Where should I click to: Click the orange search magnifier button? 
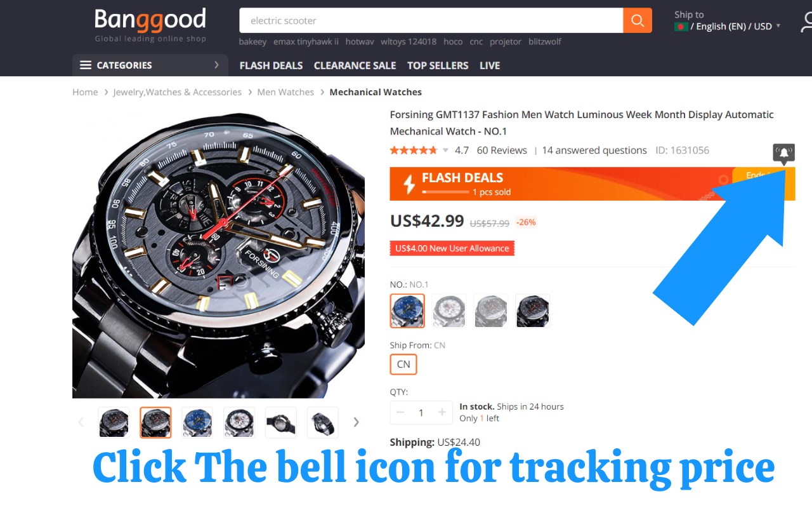coord(638,20)
